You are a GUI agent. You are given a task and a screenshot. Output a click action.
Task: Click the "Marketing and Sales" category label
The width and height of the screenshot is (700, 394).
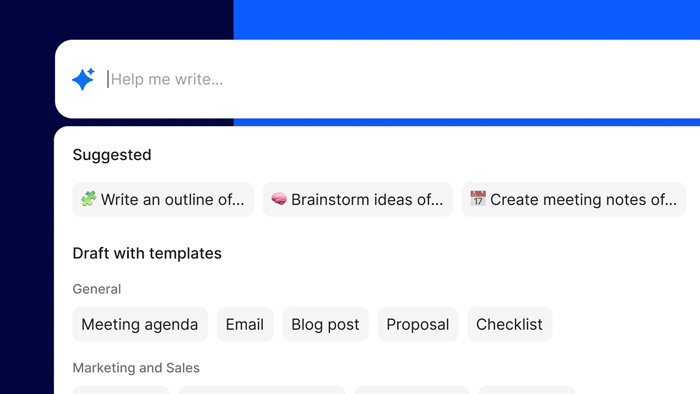[x=136, y=368]
